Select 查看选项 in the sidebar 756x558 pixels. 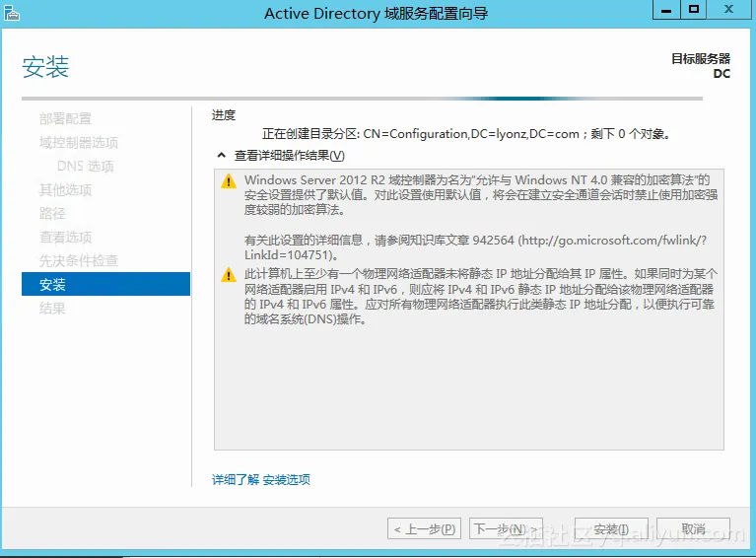coord(66,237)
